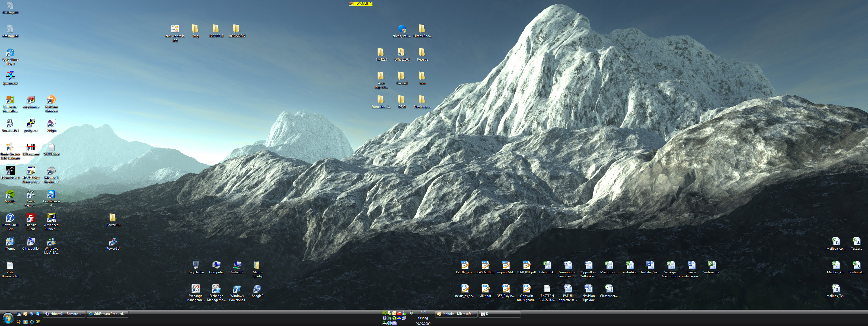Open the TeamViewer 4 shortcut

tap(51, 195)
